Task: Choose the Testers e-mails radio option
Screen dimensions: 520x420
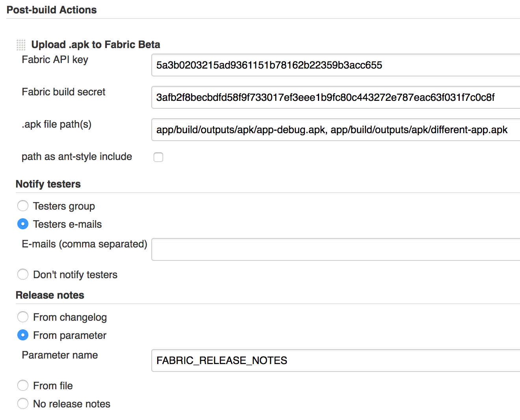Action: pyautogui.click(x=23, y=224)
